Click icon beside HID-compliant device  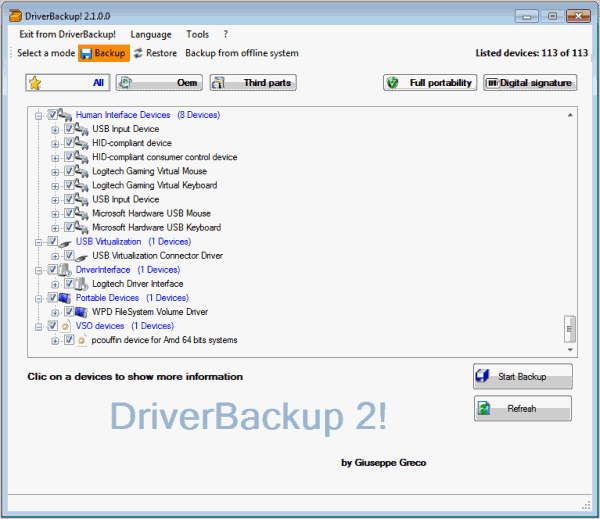pyautogui.click(x=82, y=143)
